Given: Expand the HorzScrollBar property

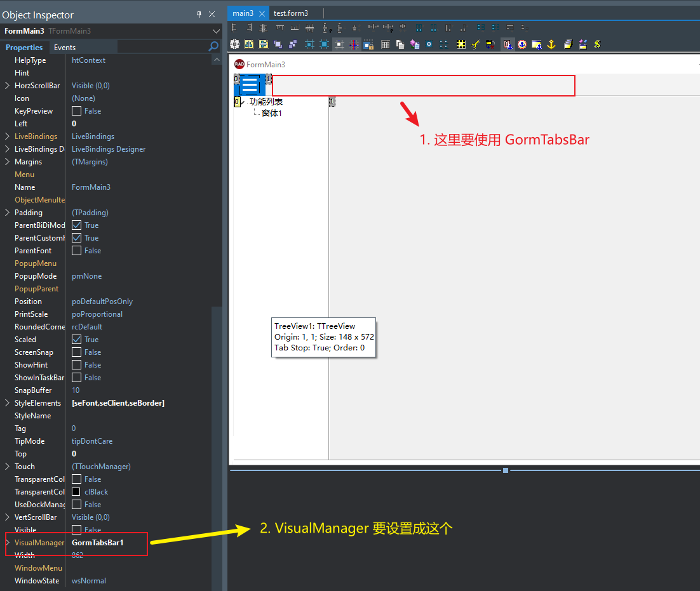Looking at the screenshot, I should (x=7, y=85).
